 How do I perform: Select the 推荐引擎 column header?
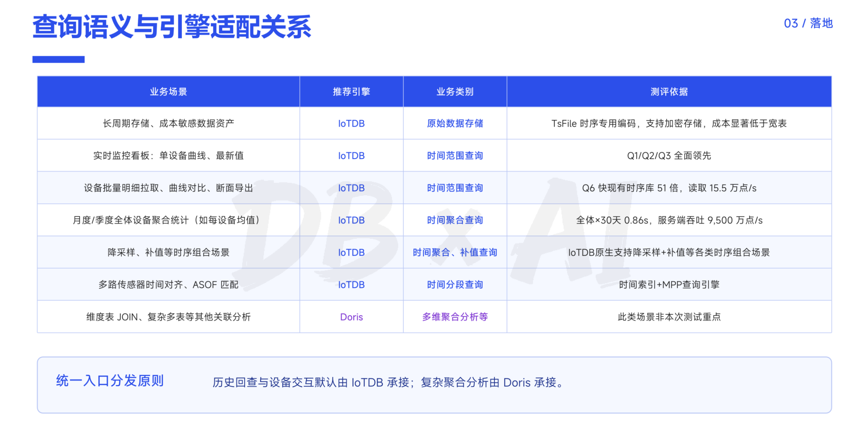coord(351,91)
